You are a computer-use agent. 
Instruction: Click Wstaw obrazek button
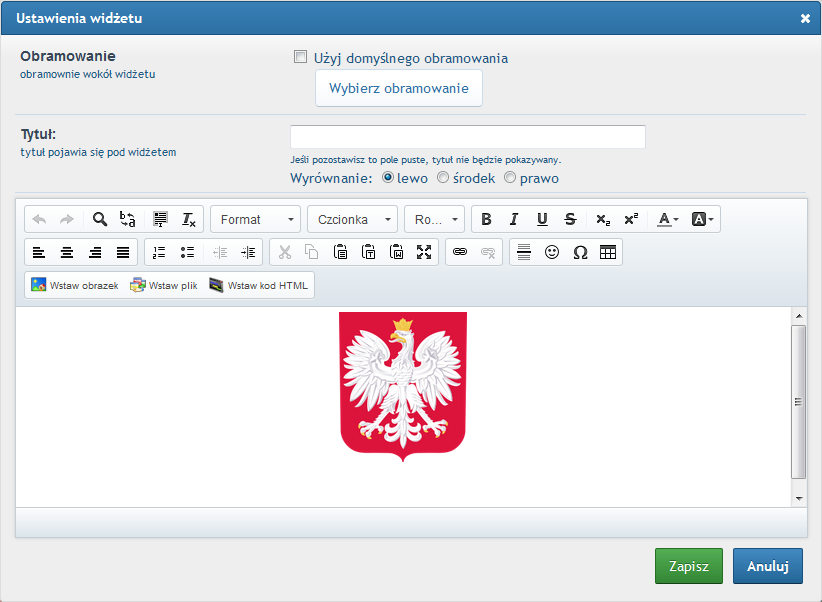pyautogui.click(x=74, y=285)
